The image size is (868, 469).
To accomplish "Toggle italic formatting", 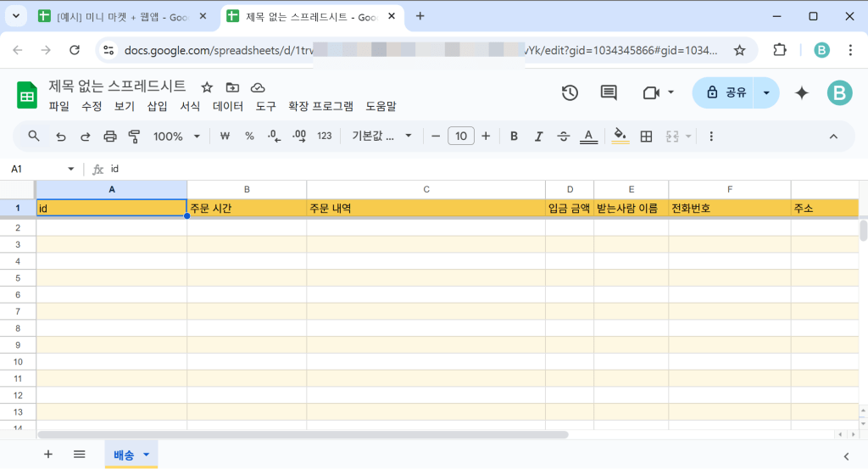I will coord(538,137).
